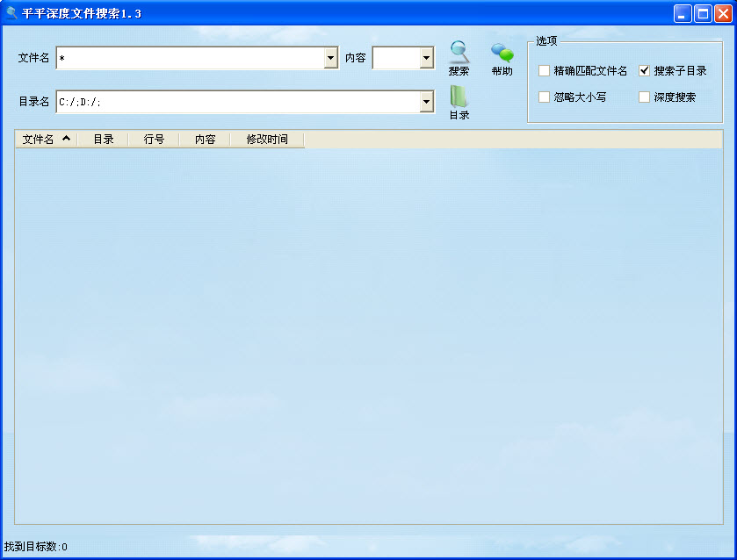Open 帮助 chat bubble icon

[502, 53]
